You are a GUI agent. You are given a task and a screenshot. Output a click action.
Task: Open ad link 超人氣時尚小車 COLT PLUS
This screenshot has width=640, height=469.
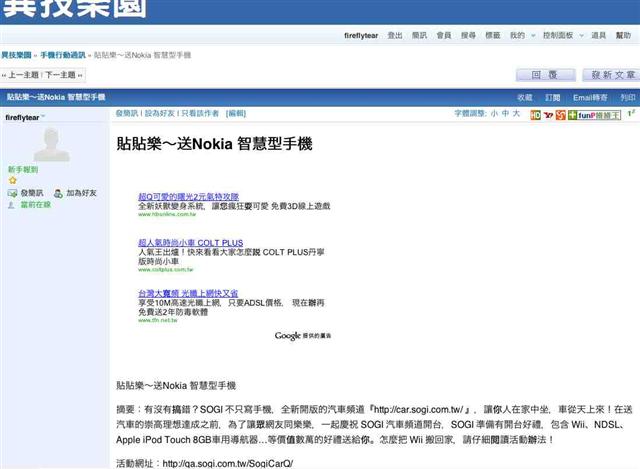coord(191,243)
